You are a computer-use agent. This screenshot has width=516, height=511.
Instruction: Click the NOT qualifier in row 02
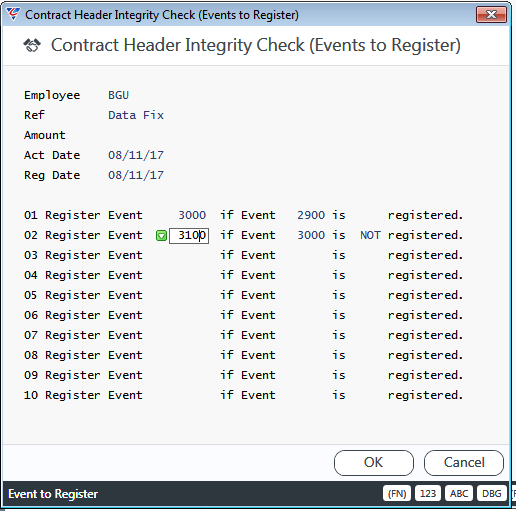pyautogui.click(x=370, y=235)
